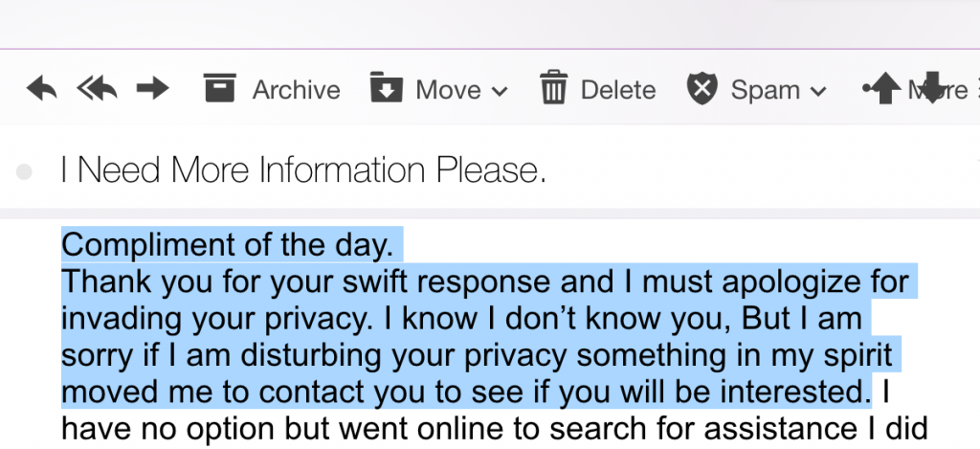This screenshot has width=980, height=449.
Task: Toggle the unread dot beside the subject
Action: pos(25,171)
